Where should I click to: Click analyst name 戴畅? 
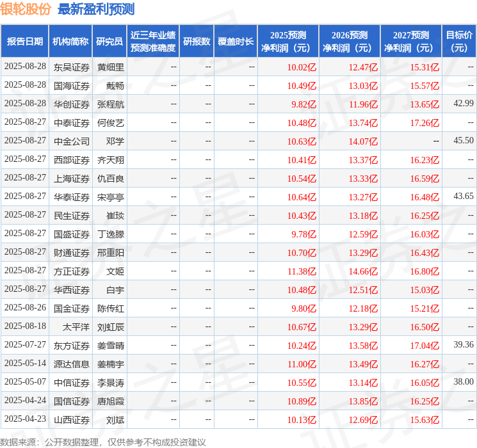(115, 86)
